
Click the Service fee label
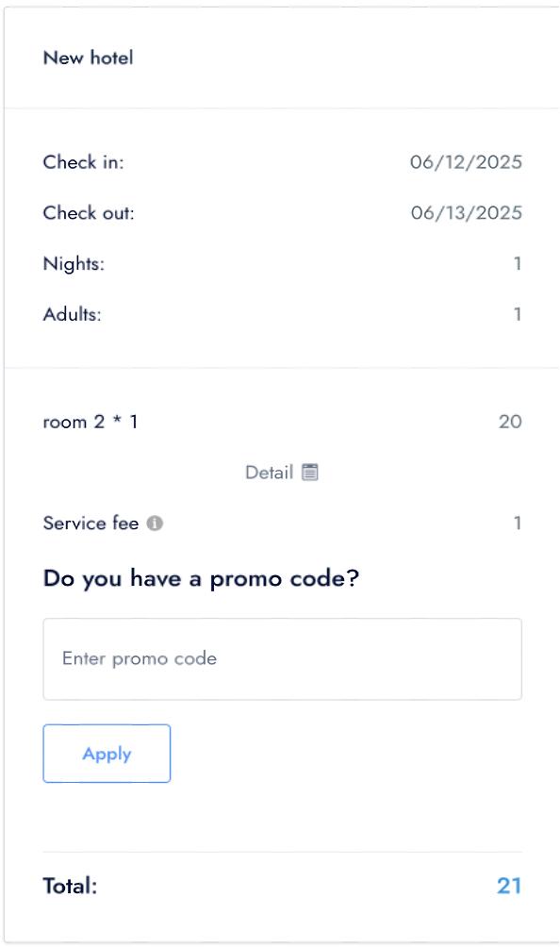91,523
